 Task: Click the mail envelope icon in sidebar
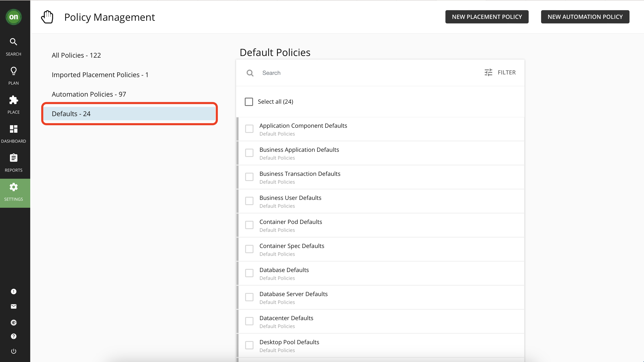(x=13, y=306)
